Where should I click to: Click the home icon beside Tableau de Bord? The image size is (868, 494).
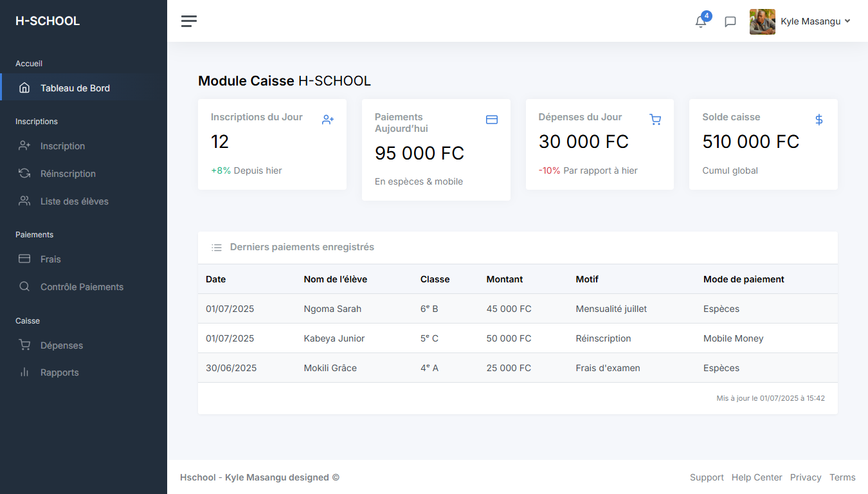point(24,88)
